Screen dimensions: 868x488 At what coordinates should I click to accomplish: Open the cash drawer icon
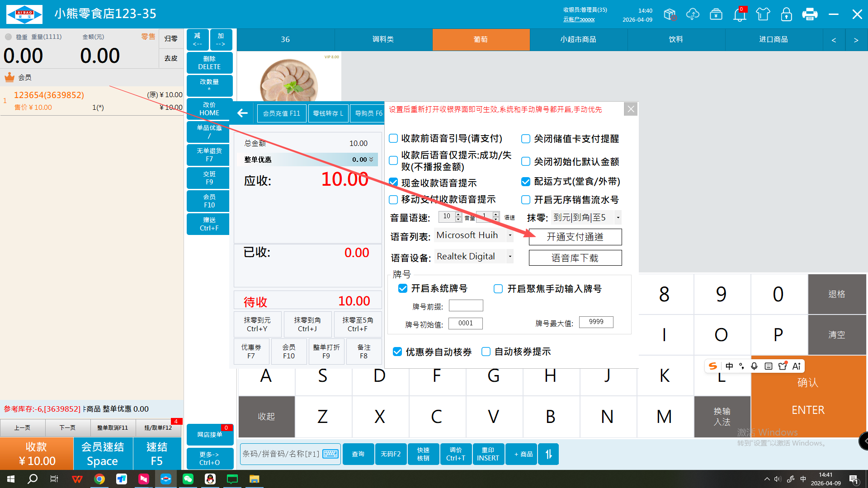click(716, 14)
